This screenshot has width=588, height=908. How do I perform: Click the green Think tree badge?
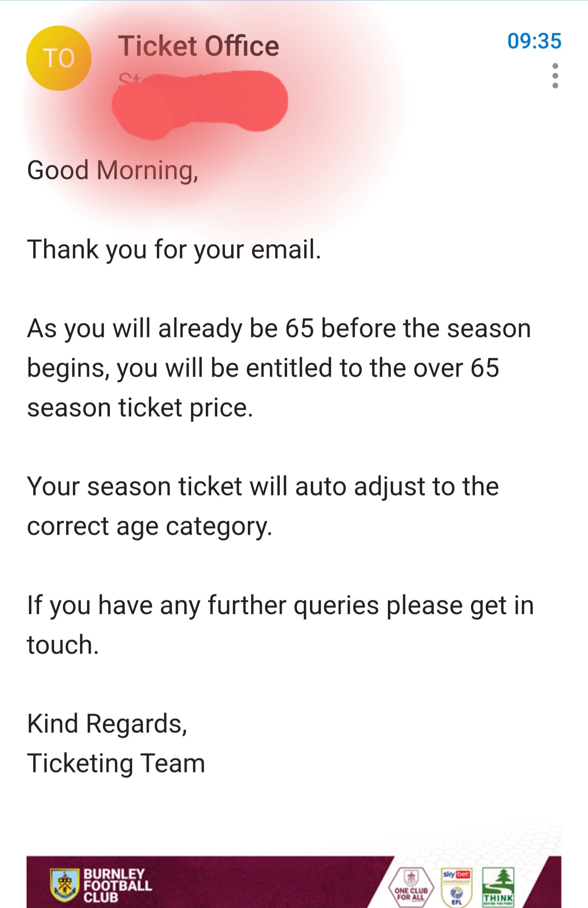tap(498, 887)
